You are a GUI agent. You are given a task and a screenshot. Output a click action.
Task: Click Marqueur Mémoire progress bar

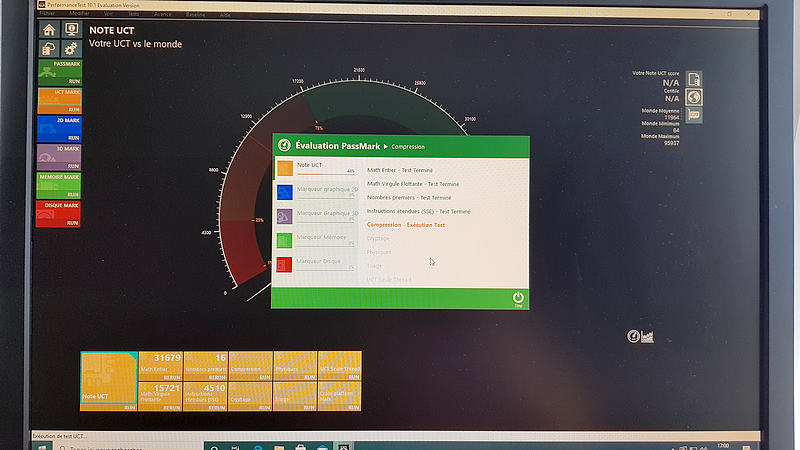tap(326, 246)
